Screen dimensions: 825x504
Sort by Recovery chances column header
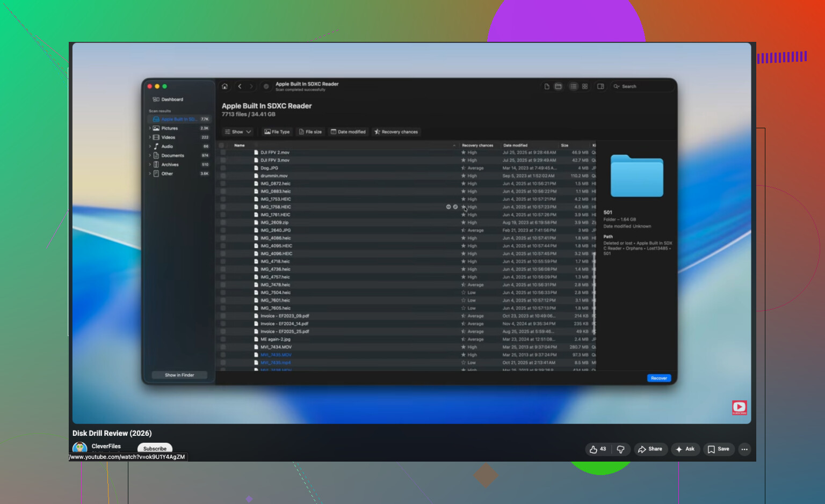coord(477,145)
